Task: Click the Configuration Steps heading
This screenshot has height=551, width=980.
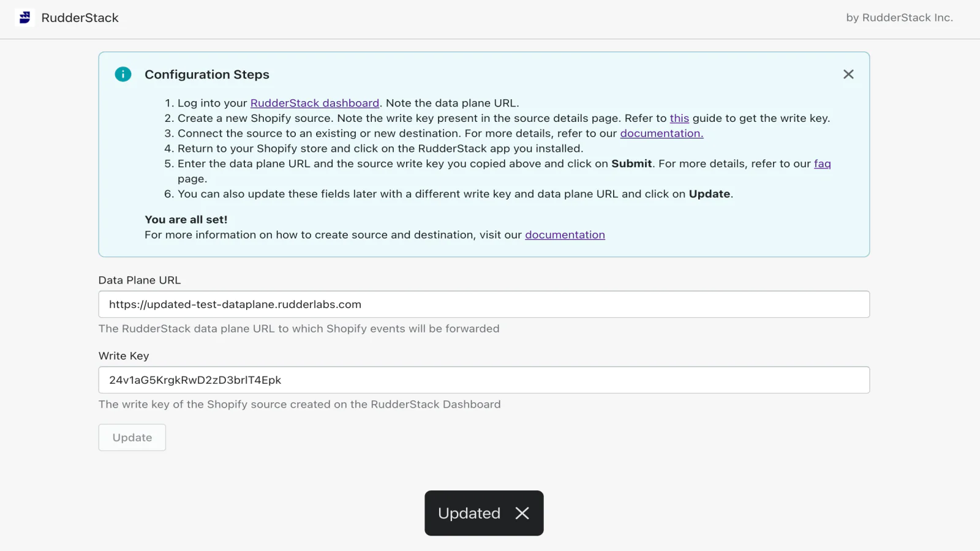Action: [207, 74]
